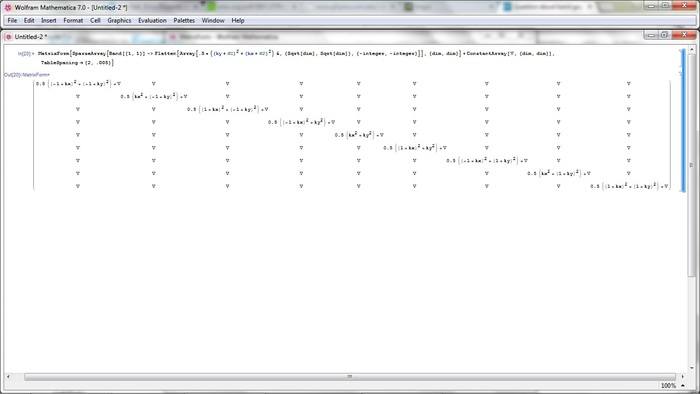The width and height of the screenshot is (700, 394).
Task: Open the Window menu
Action: tap(213, 21)
